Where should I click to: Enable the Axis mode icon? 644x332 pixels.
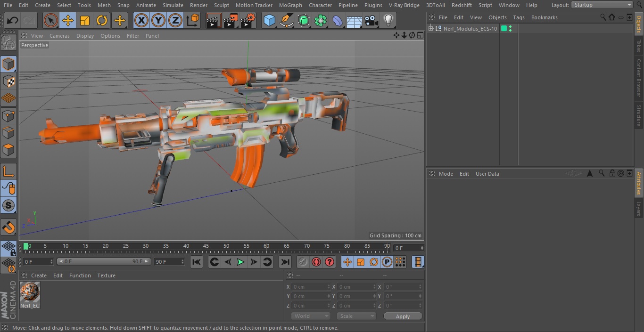click(8, 171)
